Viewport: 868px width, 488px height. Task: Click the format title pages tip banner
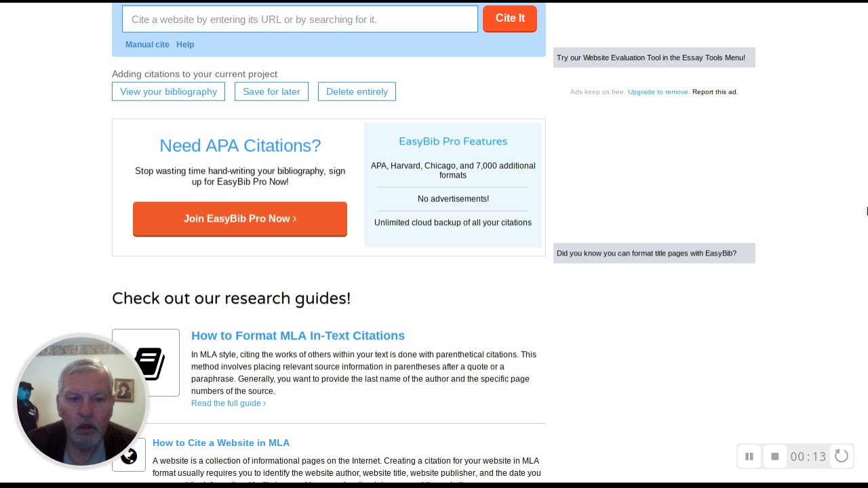[x=654, y=253]
